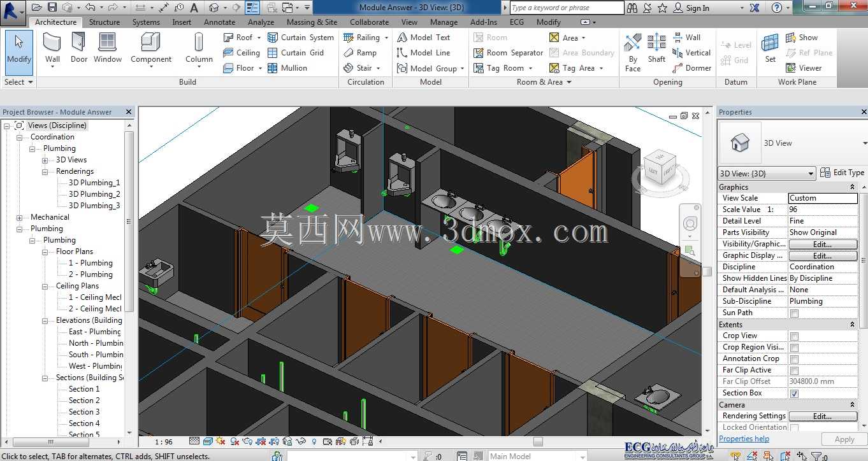Click Edit for Visibility/Graphics overrides
The height and width of the screenshot is (461, 868).
coord(823,245)
